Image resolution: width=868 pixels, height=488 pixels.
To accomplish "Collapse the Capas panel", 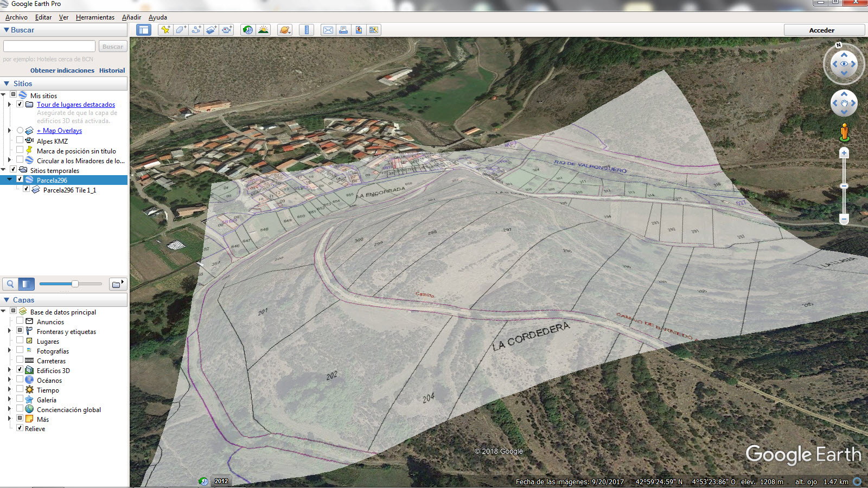I will click(5, 300).
